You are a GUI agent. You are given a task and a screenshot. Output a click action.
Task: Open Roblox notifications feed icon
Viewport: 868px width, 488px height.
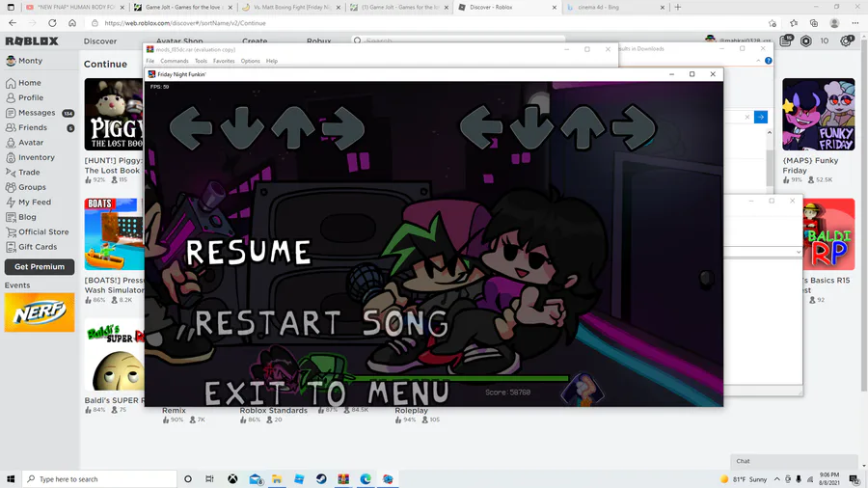click(786, 41)
